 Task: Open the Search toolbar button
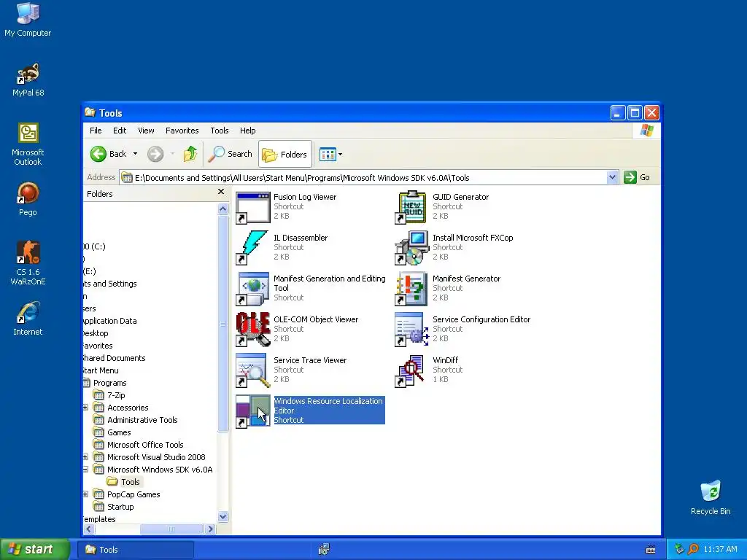(231, 154)
